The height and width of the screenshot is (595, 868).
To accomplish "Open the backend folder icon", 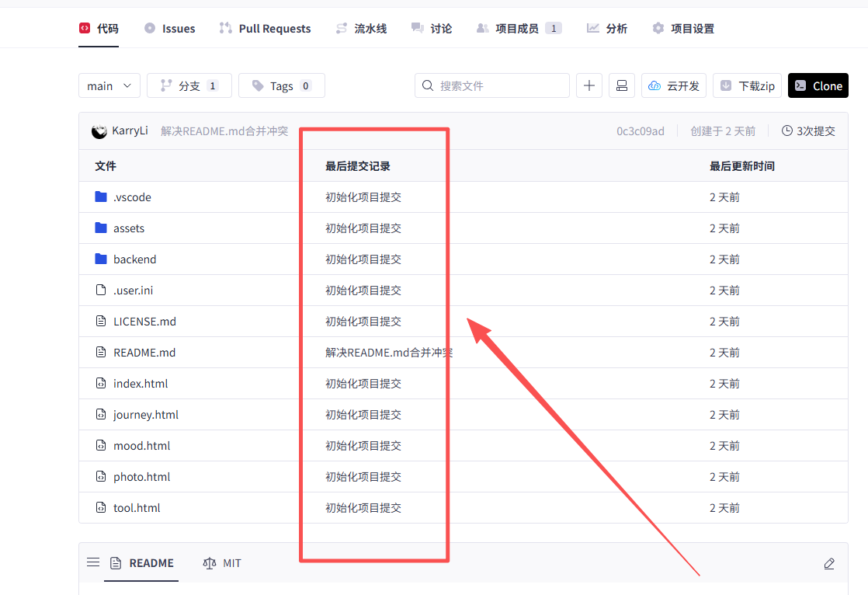I will (101, 259).
